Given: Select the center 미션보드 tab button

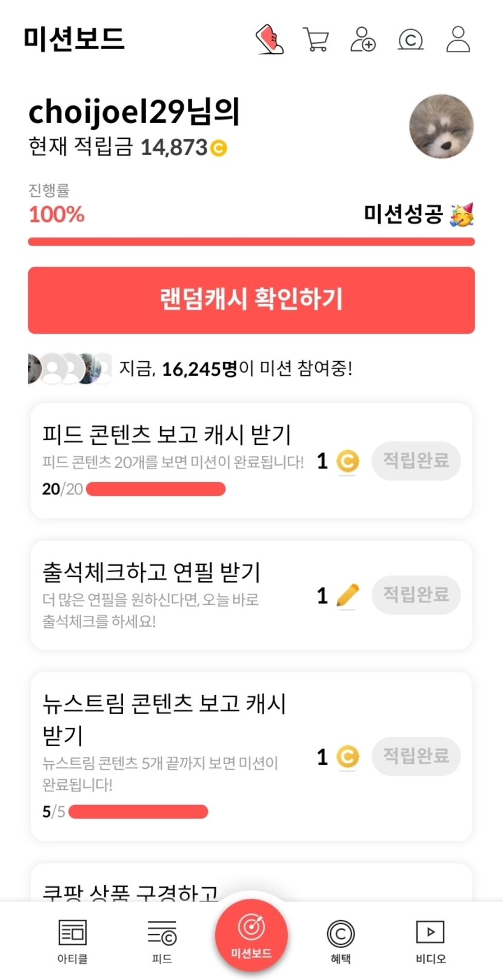Looking at the screenshot, I should [x=252, y=935].
